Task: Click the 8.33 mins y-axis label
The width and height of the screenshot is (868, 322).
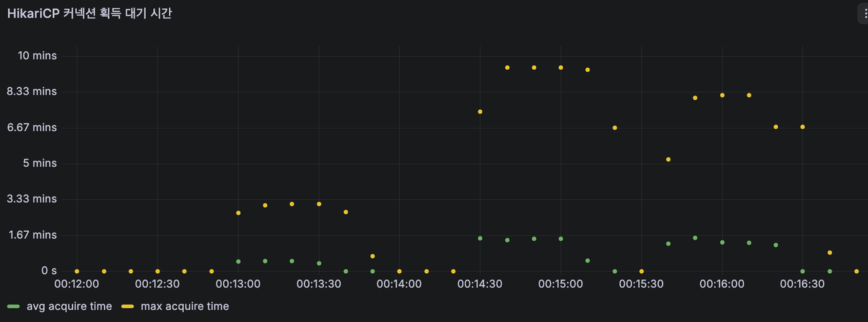Action: click(x=32, y=92)
